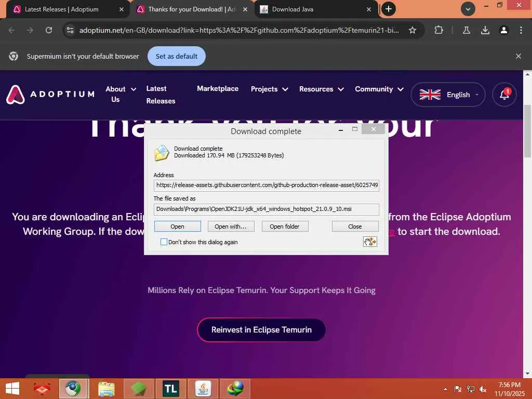Reload the current page
532x399 pixels.
[49, 30]
